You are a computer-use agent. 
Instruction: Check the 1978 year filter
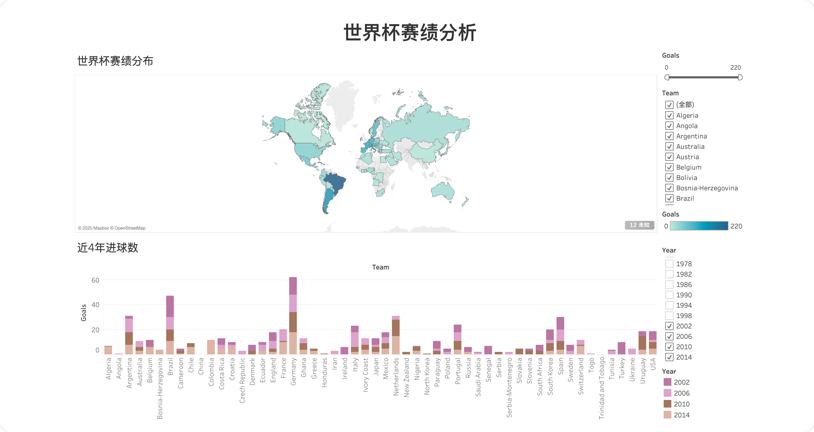670,264
